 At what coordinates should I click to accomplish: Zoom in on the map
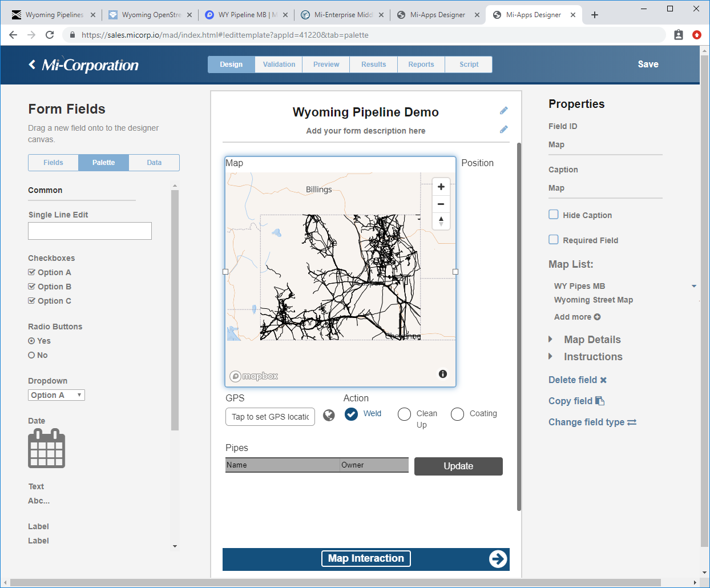[441, 187]
